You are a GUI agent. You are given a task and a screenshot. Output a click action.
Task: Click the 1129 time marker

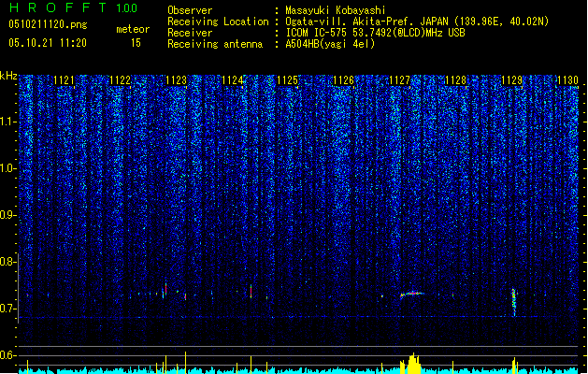[x=511, y=80]
